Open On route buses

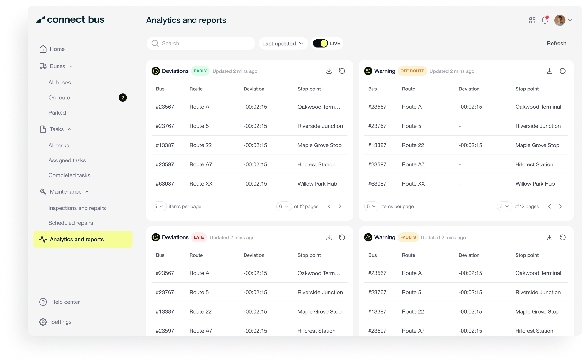(59, 98)
